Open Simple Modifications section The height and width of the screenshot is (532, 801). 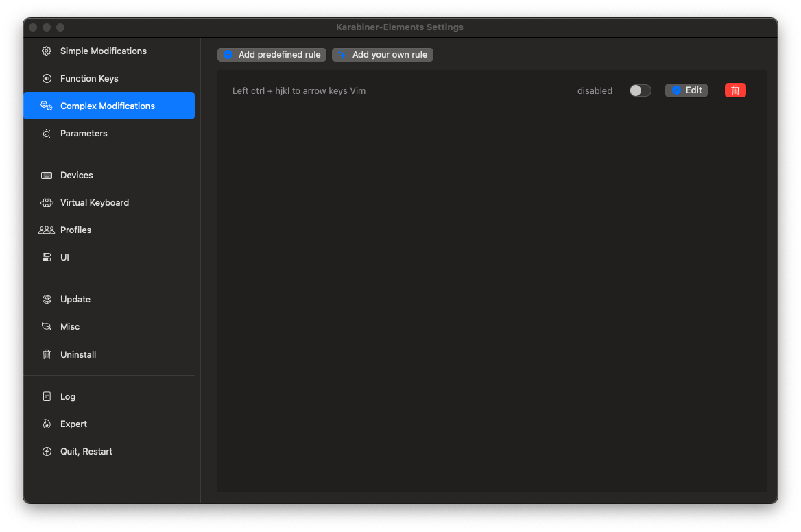coord(109,51)
